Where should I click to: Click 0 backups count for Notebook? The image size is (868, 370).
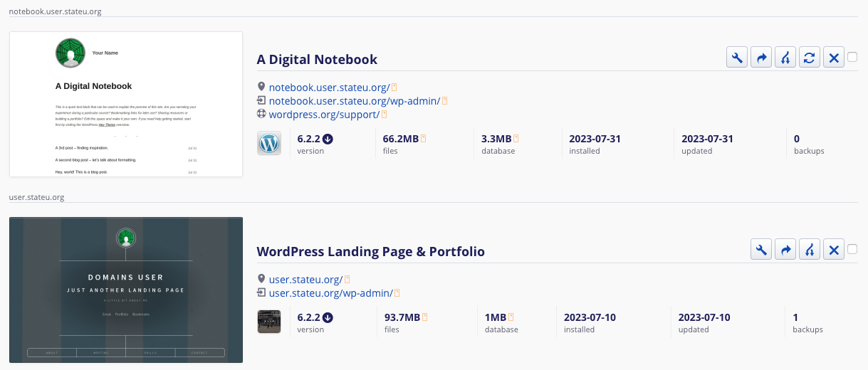click(x=797, y=139)
